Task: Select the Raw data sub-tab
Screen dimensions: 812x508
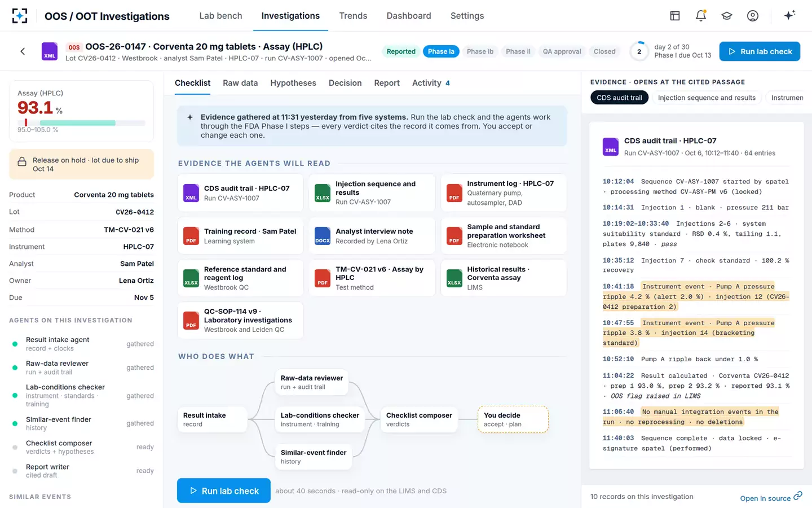Action: pyautogui.click(x=240, y=83)
